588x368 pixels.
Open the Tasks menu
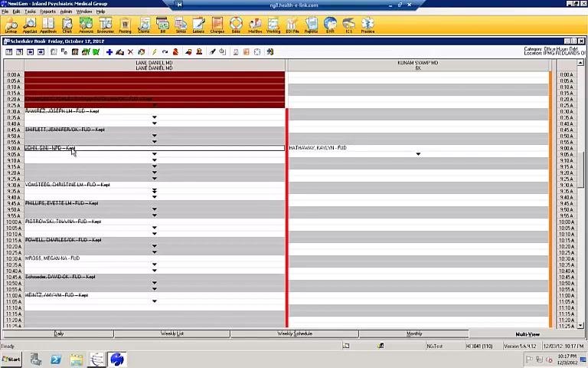30,11
